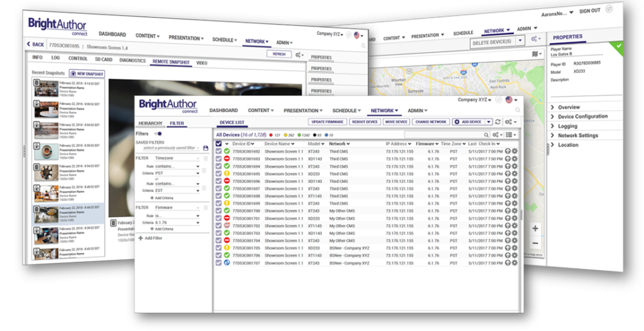This screenshot has height=331, width=644.
Task: Click Reboot Device button
Action: point(365,121)
